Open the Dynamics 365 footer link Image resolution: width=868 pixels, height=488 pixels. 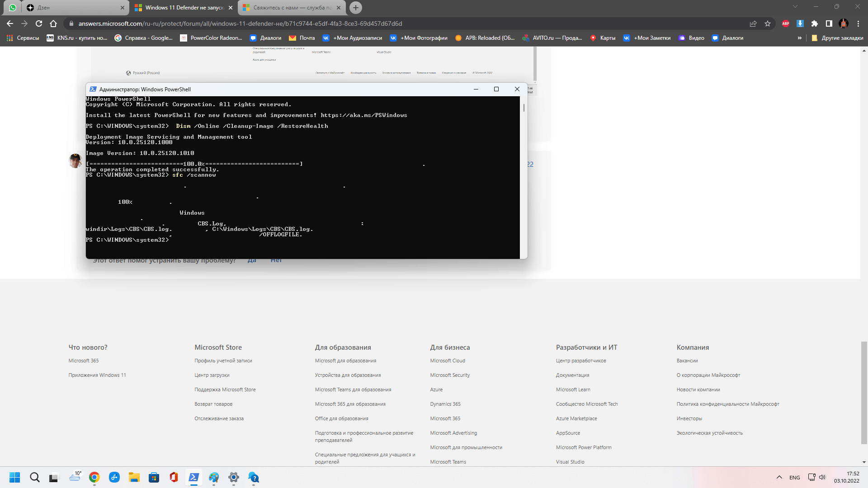[x=445, y=404]
